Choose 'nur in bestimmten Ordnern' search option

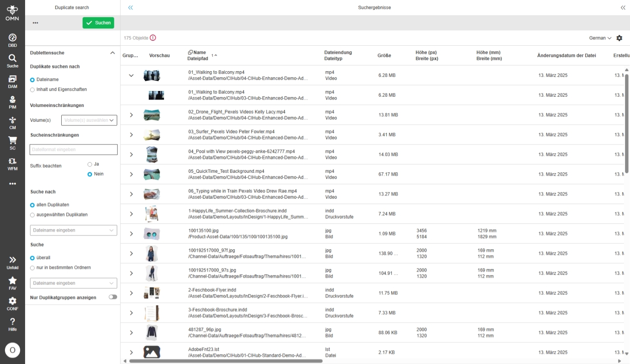32,268
